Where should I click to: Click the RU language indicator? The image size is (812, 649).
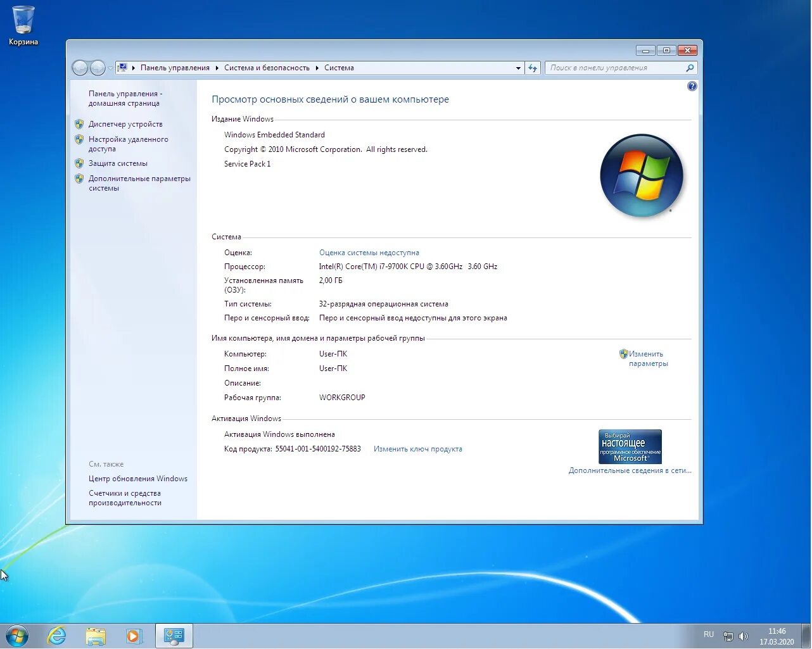[709, 634]
